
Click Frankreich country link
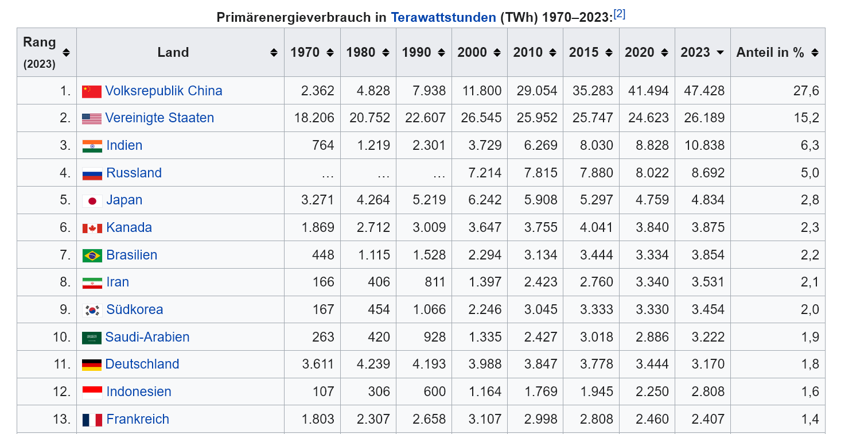pos(138,419)
